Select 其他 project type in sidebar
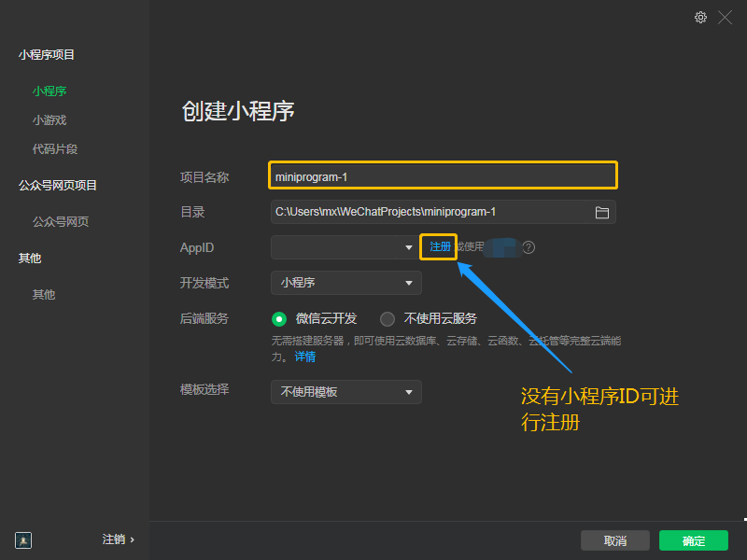 (x=43, y=294)
